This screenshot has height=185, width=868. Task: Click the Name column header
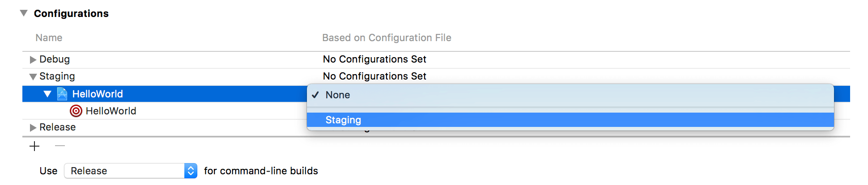pos(49,38)
